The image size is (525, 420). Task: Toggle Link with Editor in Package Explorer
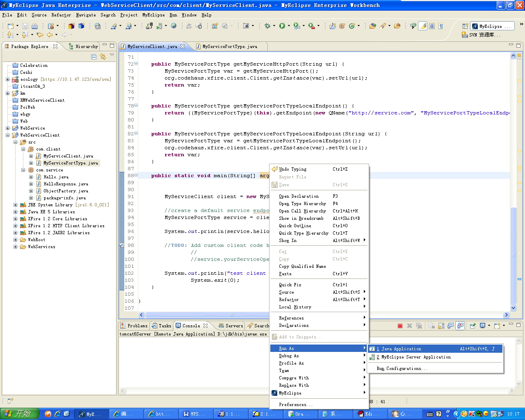pos(103,57)
